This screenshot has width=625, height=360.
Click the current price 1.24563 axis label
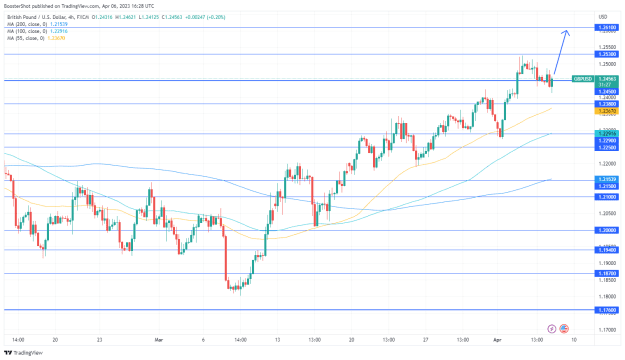(607, 79)
